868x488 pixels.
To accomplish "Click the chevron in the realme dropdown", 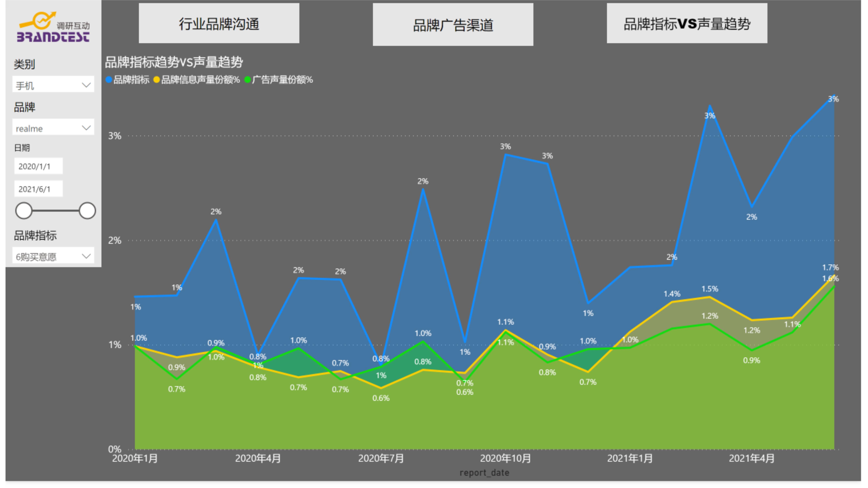I will 86,128.
